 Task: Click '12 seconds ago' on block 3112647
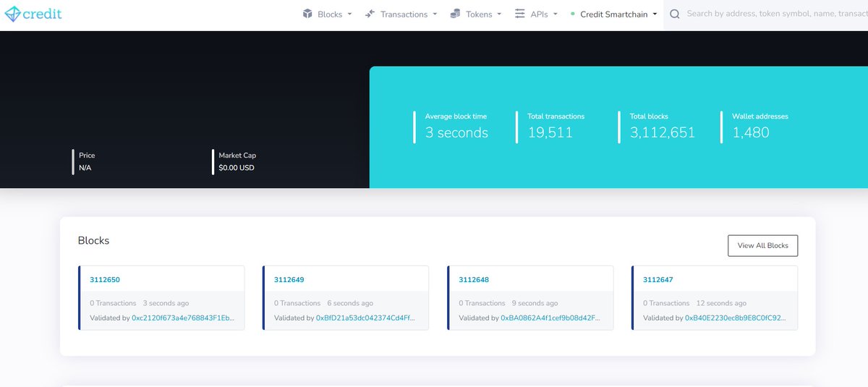click(x=720, y=303)
